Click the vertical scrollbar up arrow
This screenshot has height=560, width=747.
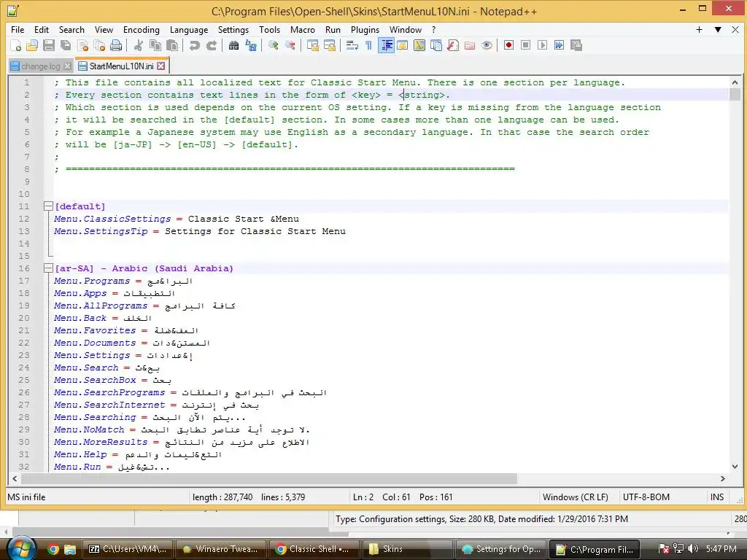tap(735, 82)
